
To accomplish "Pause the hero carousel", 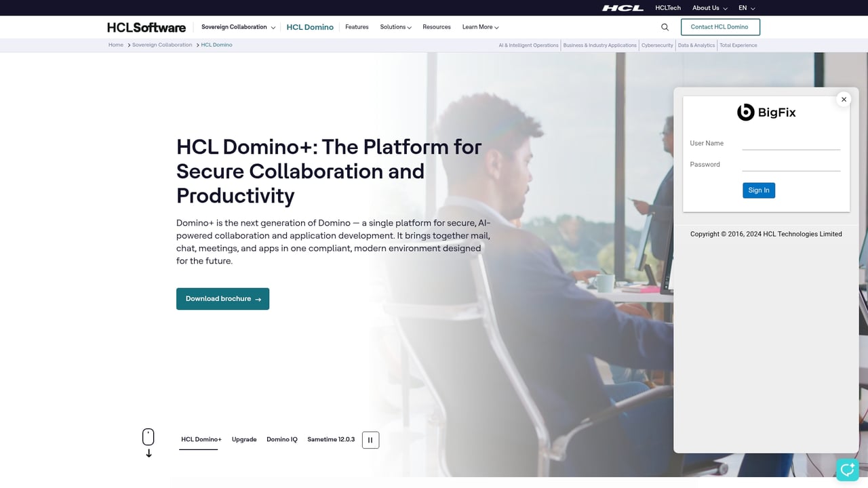I will point(370,440).
